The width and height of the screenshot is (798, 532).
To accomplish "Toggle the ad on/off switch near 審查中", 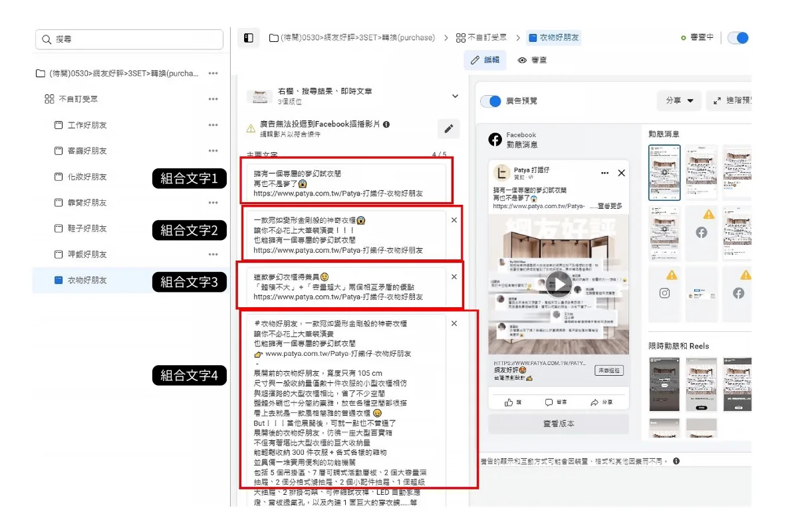I will click(738, 38).
